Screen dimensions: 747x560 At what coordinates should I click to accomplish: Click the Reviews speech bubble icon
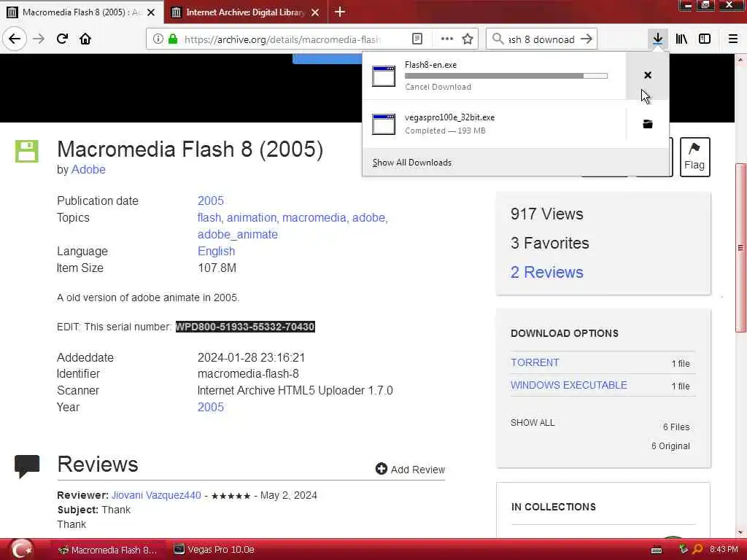click(27, 466)
